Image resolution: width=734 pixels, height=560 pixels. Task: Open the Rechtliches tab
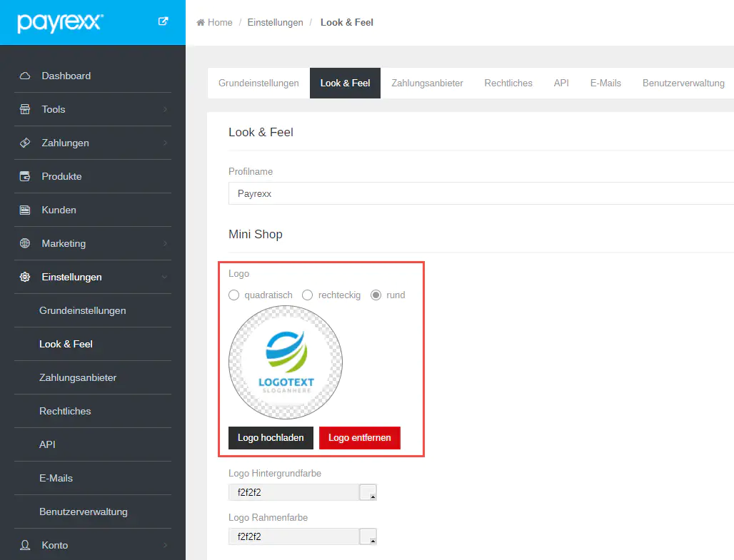tap(508, 83)
